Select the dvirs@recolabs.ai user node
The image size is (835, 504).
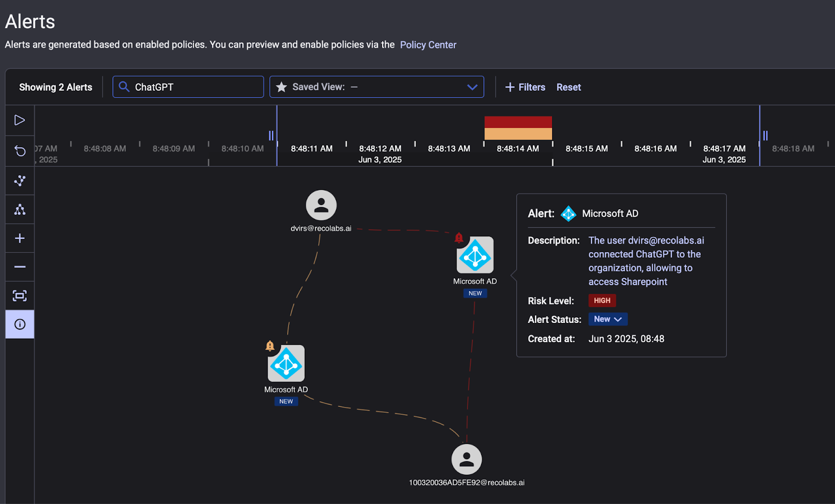pyautogui.click(x=321, y=205)
